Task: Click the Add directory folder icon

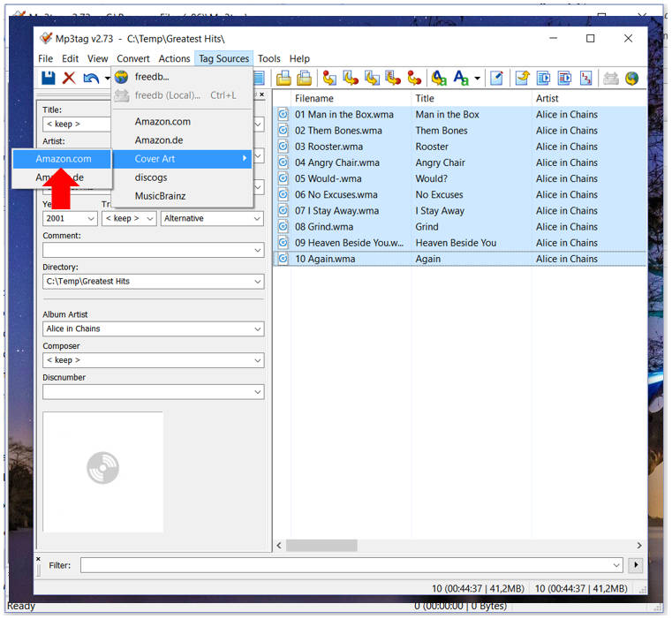Action: point(305,78)
